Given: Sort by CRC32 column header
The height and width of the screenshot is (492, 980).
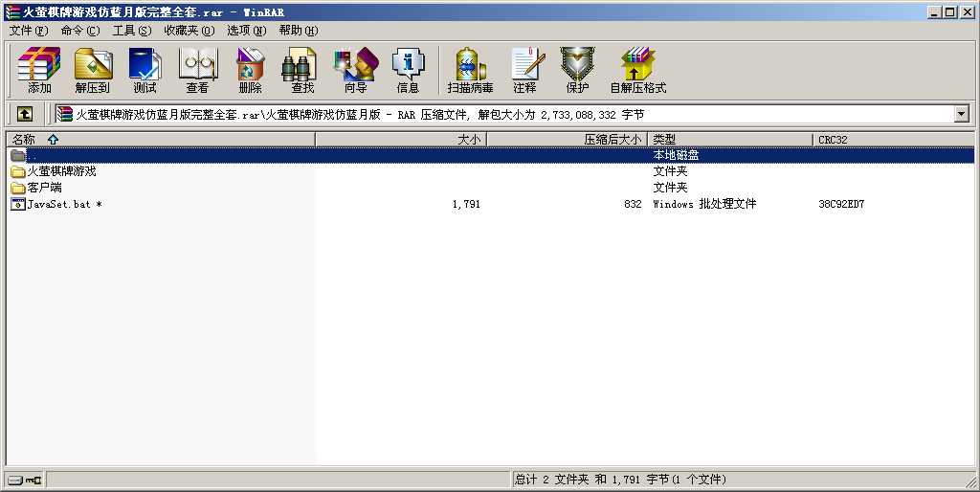Looking at the screenshot, I should 893,140.
